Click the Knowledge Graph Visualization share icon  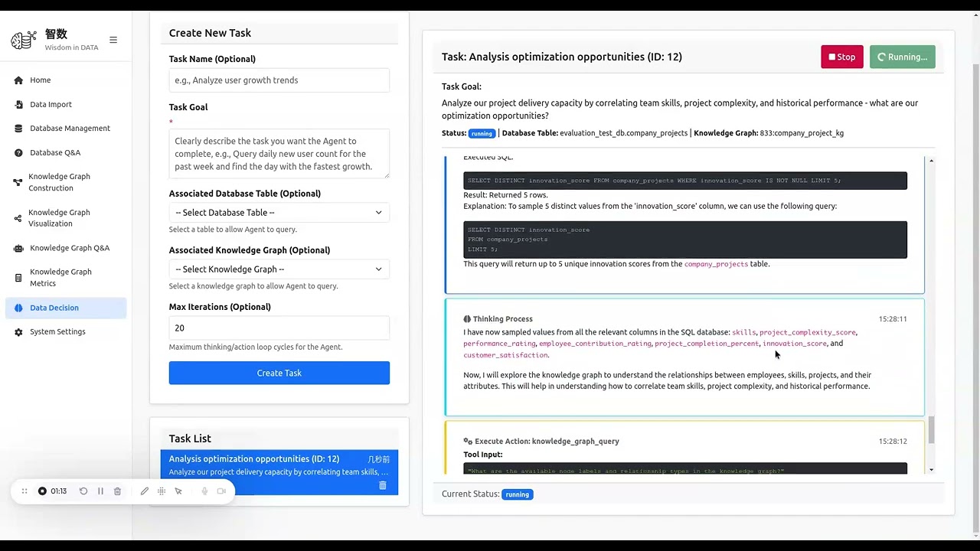[x=18, y=218]
